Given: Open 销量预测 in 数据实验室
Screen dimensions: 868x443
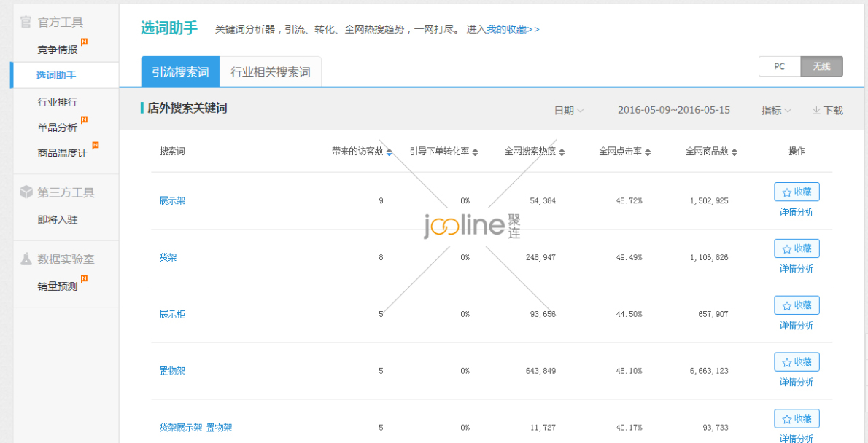Looking at the screenshot, I should [x=58, y=286].
